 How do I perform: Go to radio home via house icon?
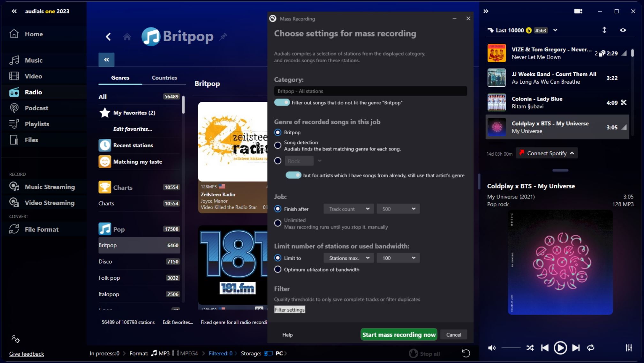pos(127,37)
